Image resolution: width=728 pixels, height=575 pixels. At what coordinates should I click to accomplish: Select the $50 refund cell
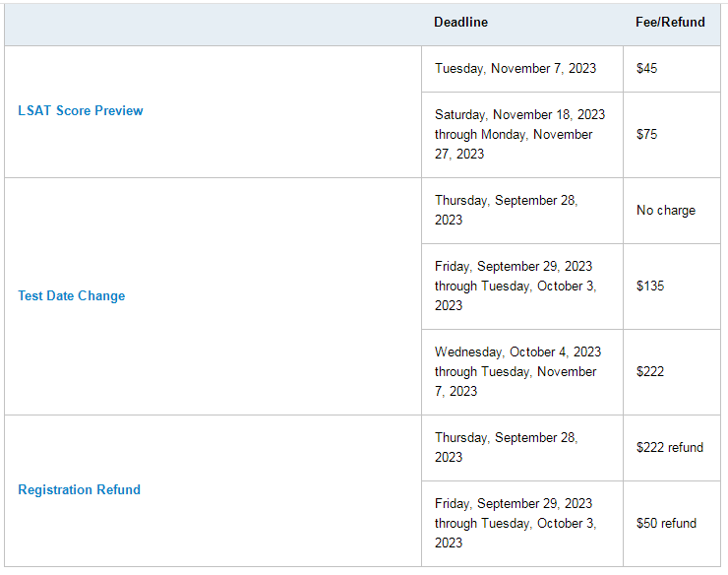point(672,524)
